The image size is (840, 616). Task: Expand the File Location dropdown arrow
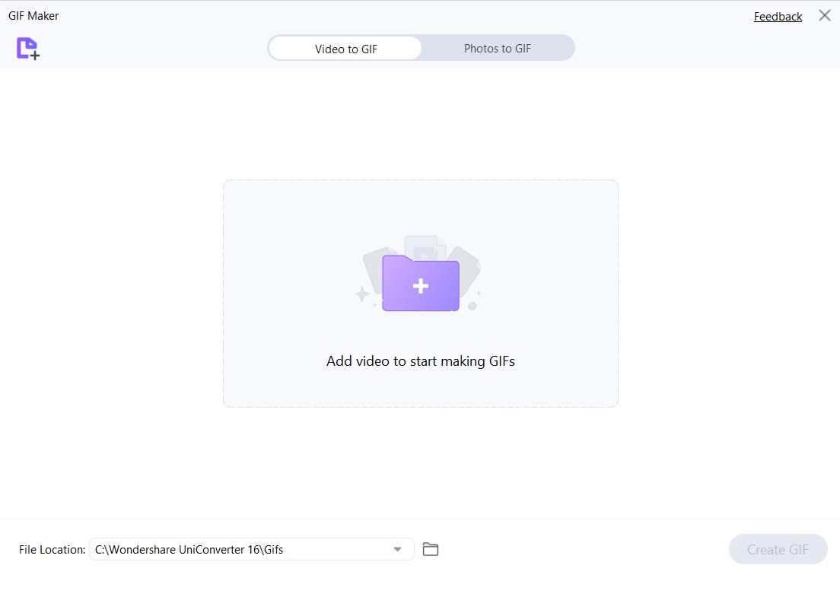[397, 549]
